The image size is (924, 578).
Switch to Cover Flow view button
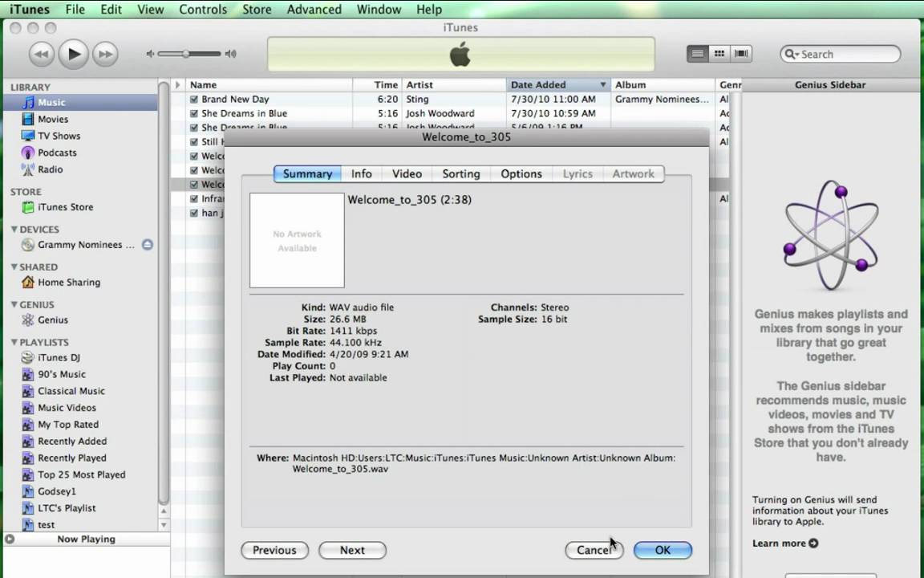(741, 54)
